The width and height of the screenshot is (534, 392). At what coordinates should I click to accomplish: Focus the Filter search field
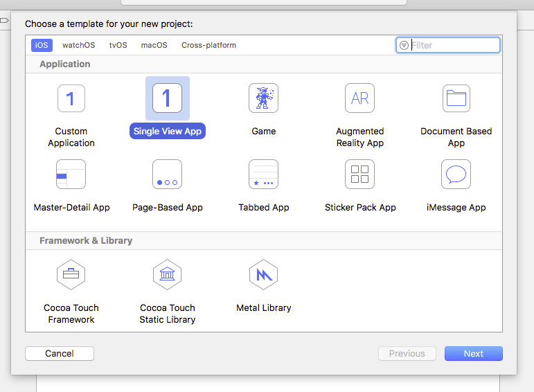(x=454, y=45)
